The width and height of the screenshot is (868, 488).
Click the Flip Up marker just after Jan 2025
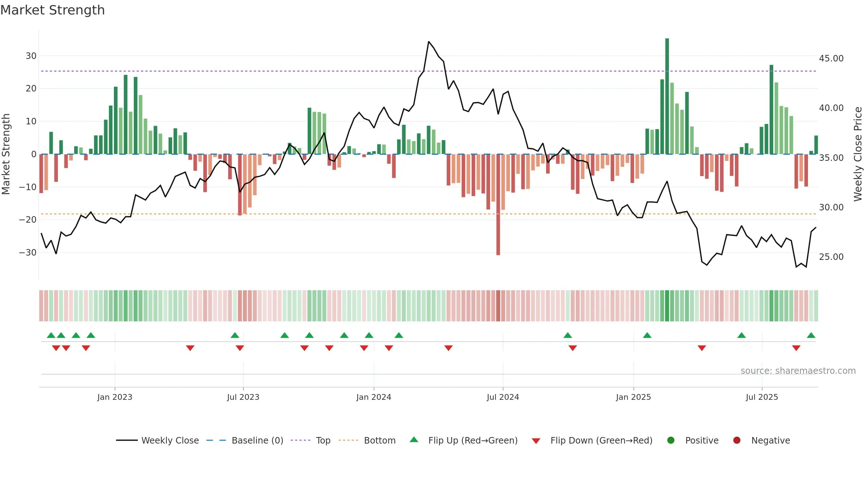pyautogui.click(x=647, y=335)
